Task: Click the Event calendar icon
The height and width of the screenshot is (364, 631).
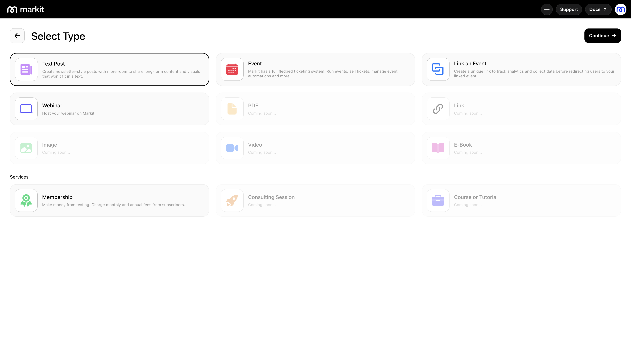Action: click(232, 70)
